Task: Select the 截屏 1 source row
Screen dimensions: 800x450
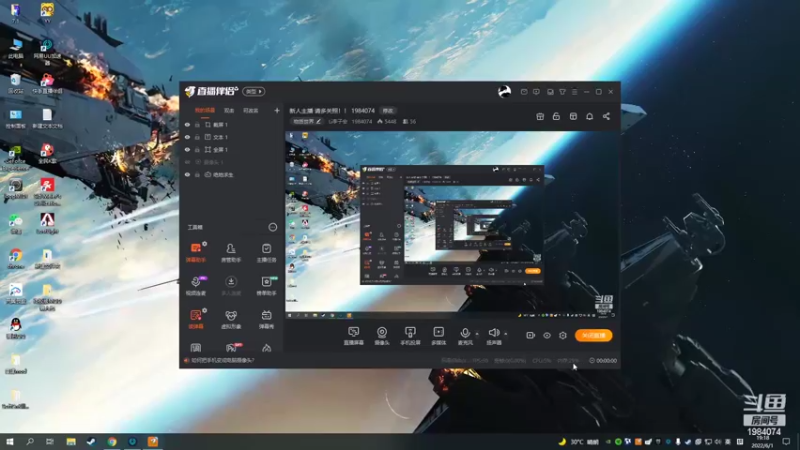Action: click(x=232, y=124)
